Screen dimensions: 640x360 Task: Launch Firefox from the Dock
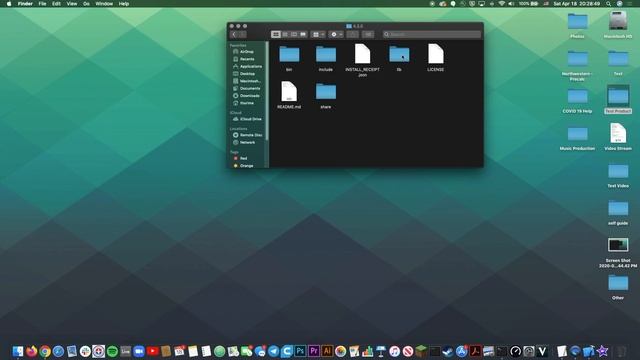coord(31,351)
